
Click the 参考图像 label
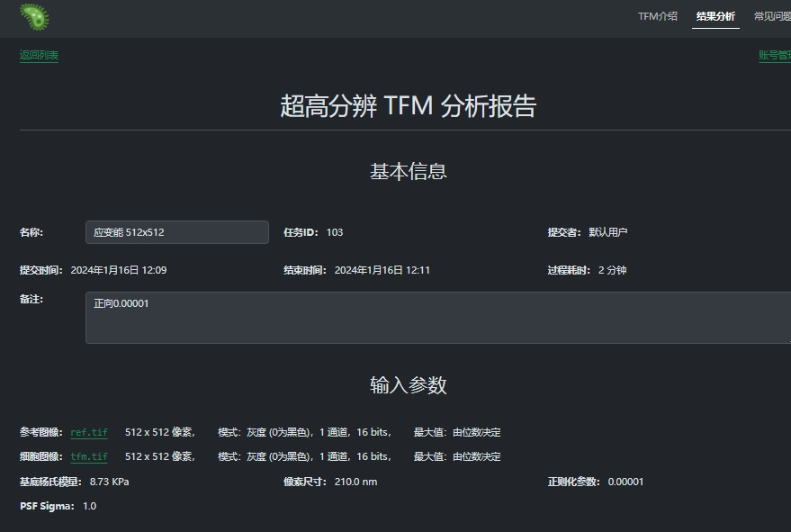tap(40, 432)
